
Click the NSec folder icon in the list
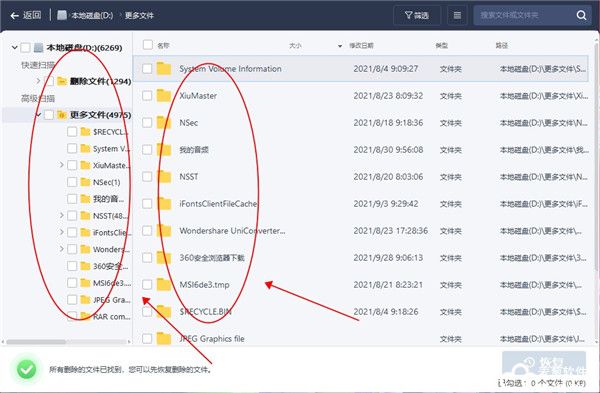(164, 122)
